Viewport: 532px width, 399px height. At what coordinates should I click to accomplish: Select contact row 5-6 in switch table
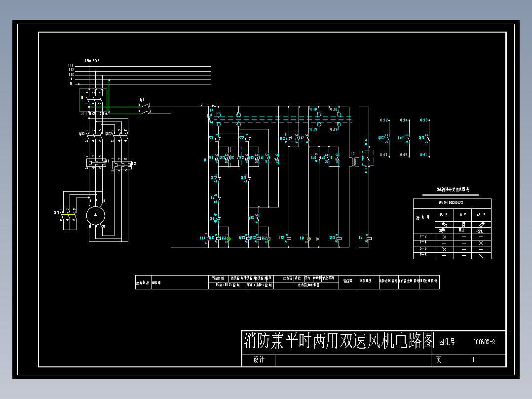point(452,249)
